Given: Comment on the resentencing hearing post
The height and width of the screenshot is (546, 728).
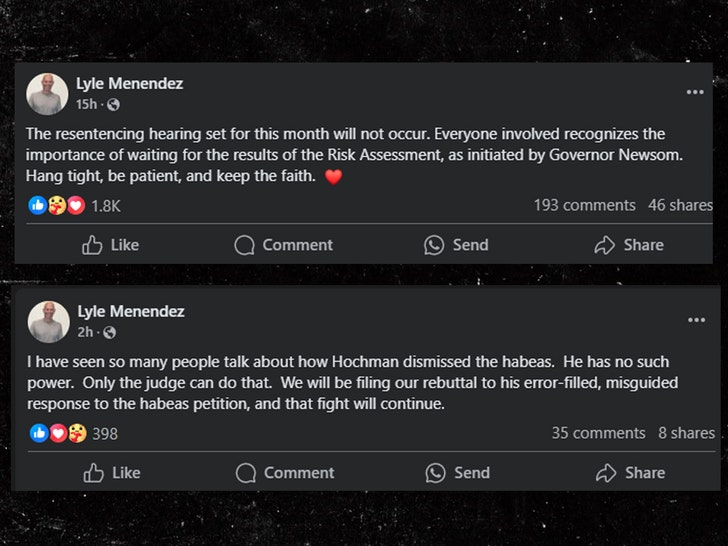Looking at the screenshot, I should (283, 245).
